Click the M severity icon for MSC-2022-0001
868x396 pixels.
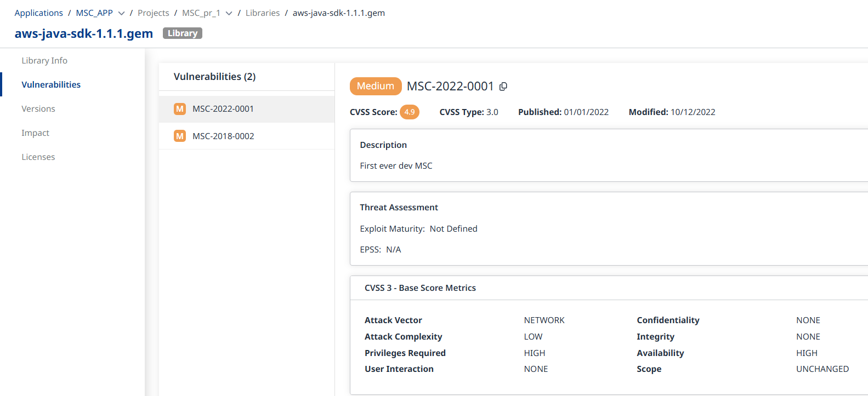[180, 109]
